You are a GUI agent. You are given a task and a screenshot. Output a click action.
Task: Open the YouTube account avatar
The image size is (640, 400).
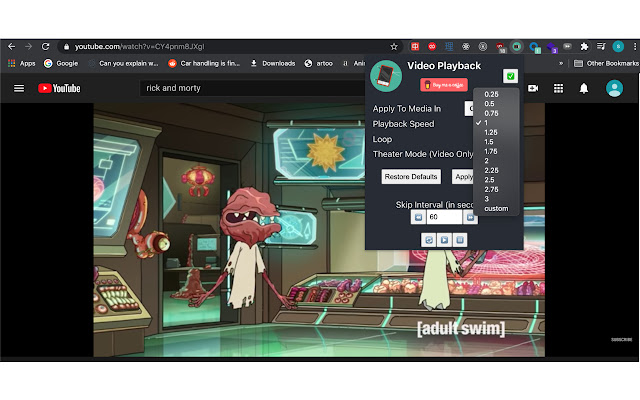pos(614,88)
